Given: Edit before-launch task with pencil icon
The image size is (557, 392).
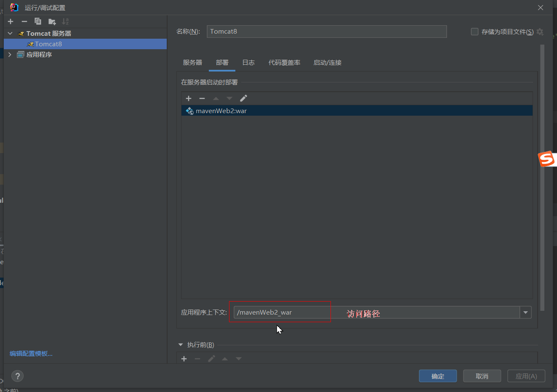Looking at the screenshot, I should tap(211, 359).
